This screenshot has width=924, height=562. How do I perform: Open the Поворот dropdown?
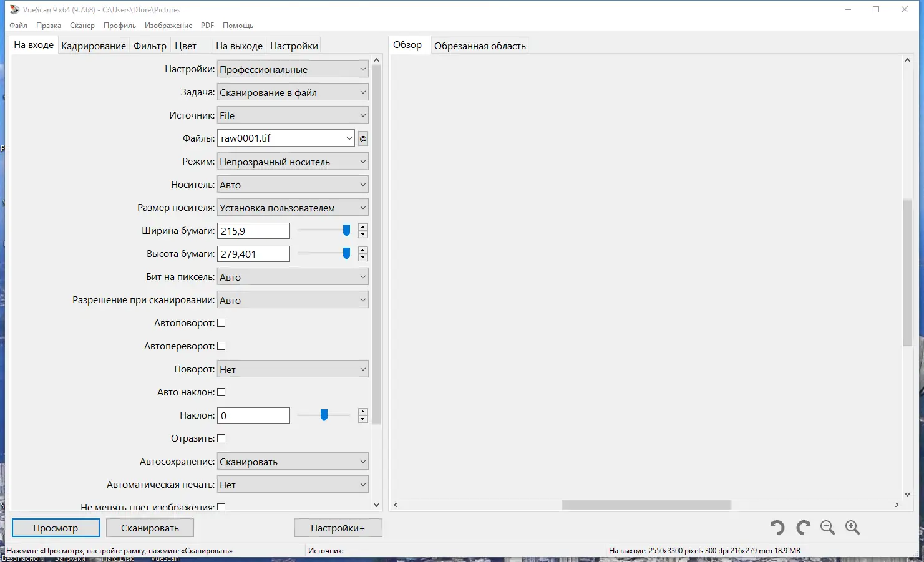[293, 369]
